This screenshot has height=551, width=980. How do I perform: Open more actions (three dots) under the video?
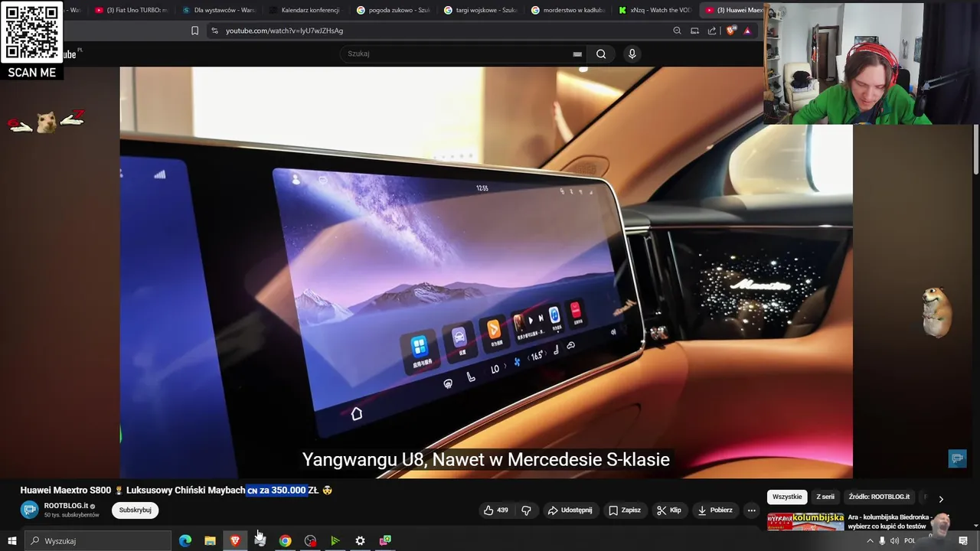[751, 510]
